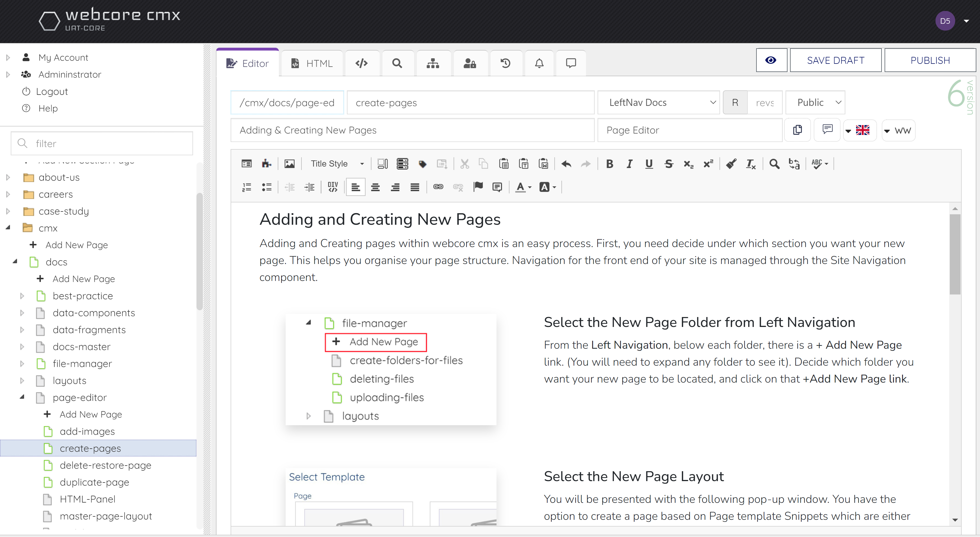Screen dimensions: 980x537
Task: Open the user account dropdown arrow
Action: coord(966,21)
